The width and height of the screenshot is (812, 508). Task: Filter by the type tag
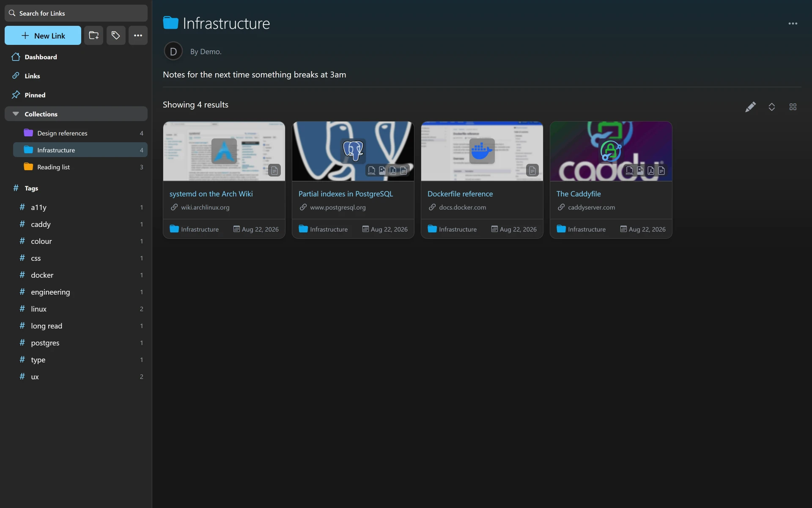tap(80, 359)
